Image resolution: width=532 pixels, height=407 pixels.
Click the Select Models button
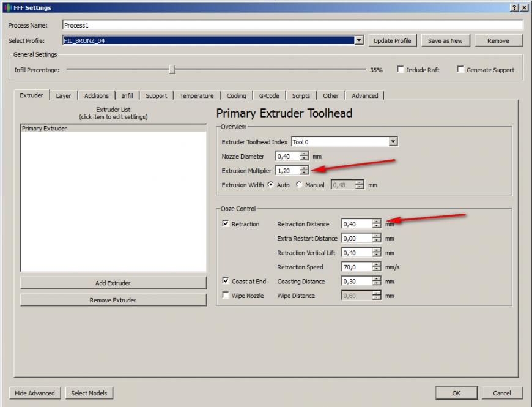point(89,393)
